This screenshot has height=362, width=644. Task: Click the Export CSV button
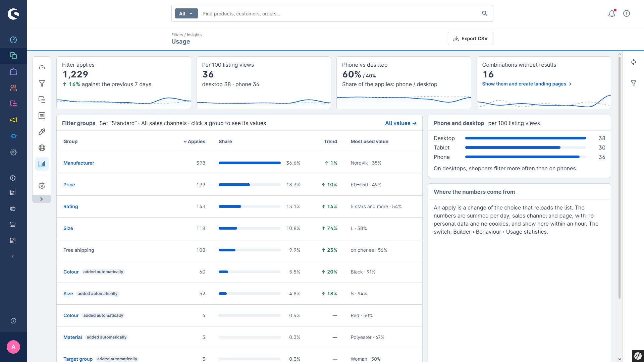470,39
